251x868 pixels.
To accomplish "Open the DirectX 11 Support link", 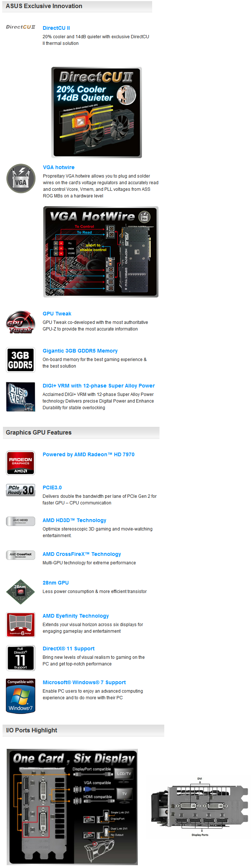I will tap(68, 649).
